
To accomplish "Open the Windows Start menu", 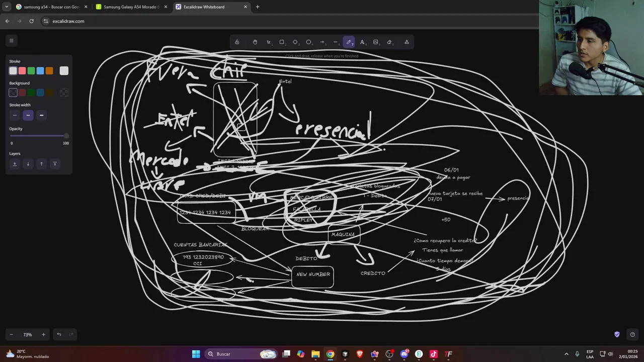I will pos(196,354).
